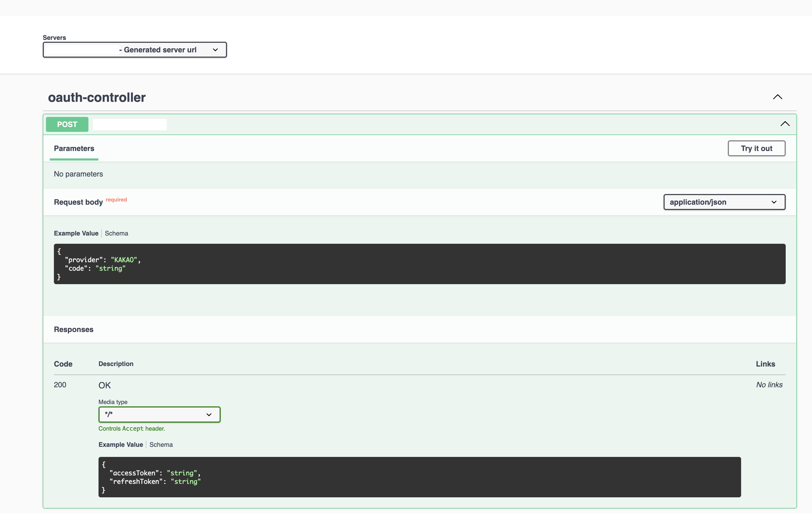Click chevron icon in Media type selector
This screenshot has width=812, height=513.
pyautogui.click(x=209, y=414)
